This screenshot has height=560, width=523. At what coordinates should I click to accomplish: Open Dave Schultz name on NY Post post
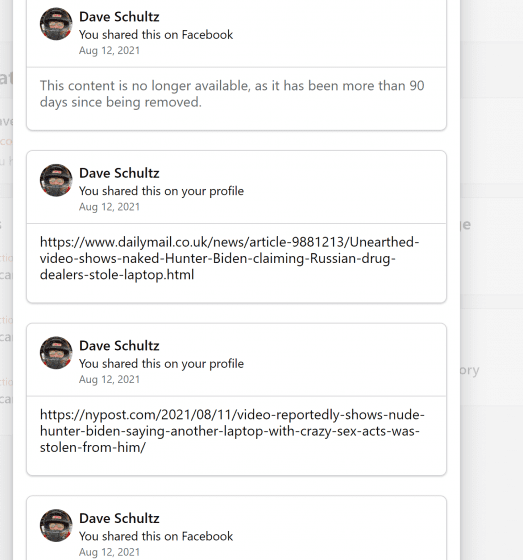pos(119,346)
